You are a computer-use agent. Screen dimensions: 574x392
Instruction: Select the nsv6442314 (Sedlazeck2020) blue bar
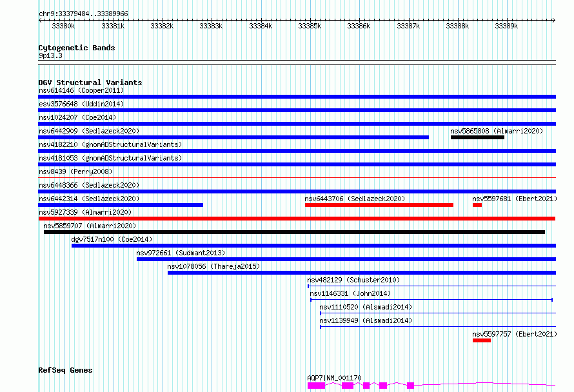pyautogui.click(x=121, y=205)
